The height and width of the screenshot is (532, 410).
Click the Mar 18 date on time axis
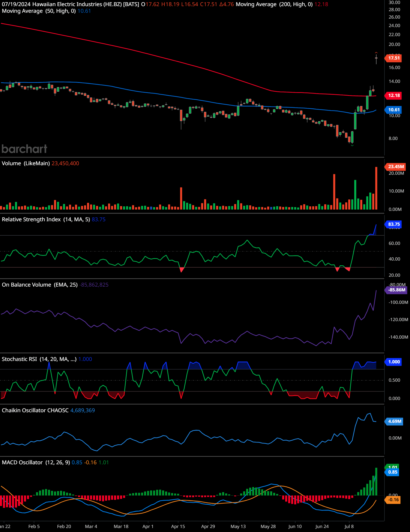pyautogui.click(x=121, y=526)
